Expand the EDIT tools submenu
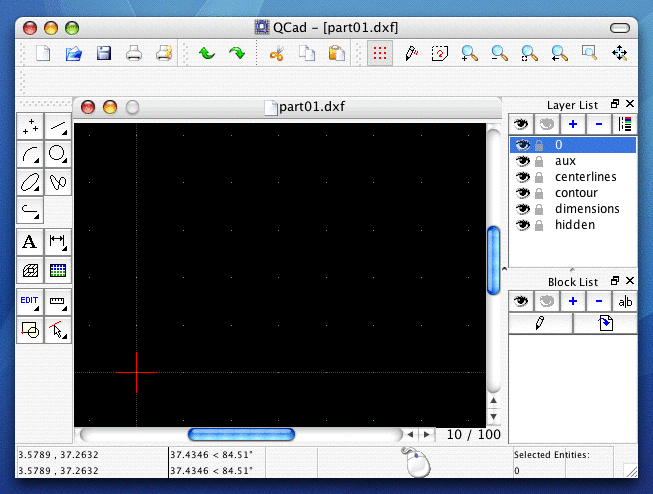 tap(30, 301)
